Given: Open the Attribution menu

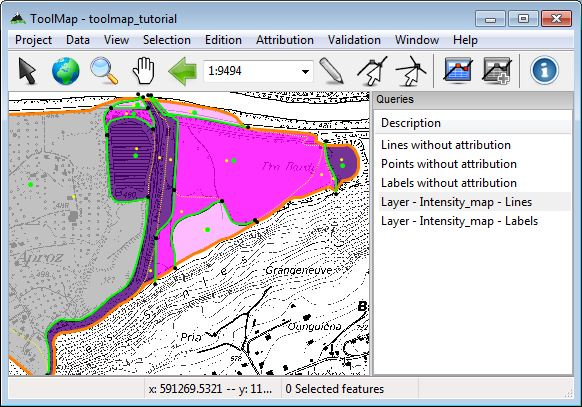Looking at the screenshot, I should pos(285,40).
